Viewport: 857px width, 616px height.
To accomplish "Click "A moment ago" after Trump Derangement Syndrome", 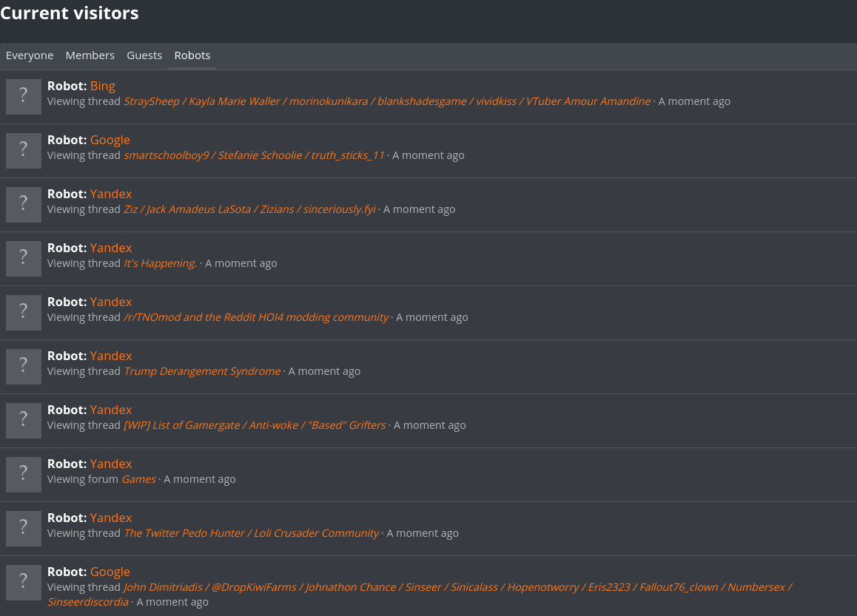I will 324,372.
